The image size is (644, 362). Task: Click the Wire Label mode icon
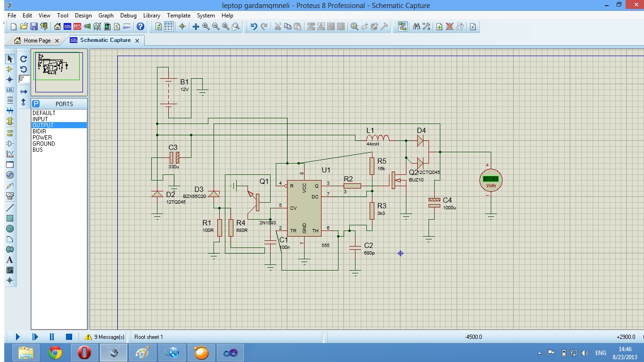click(10, 90)
